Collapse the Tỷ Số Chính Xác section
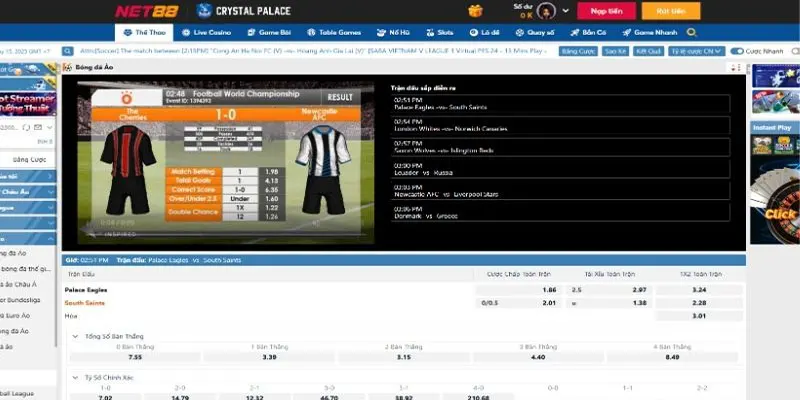 pos(75,378)
